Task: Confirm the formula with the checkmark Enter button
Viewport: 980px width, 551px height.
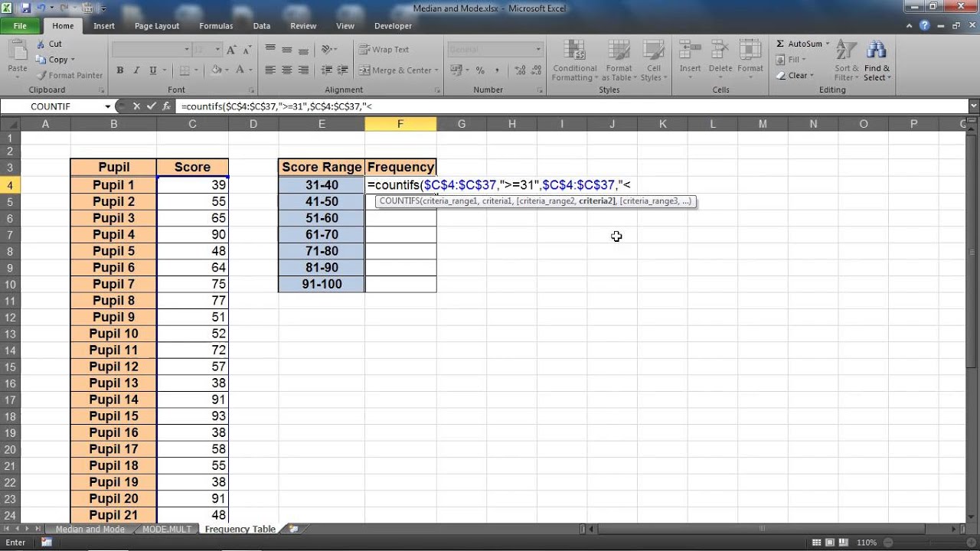Action: [x=152, y=106]
